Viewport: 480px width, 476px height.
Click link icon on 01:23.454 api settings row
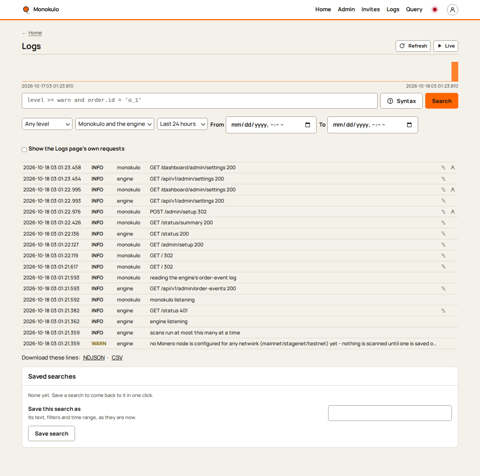(443, 179)
